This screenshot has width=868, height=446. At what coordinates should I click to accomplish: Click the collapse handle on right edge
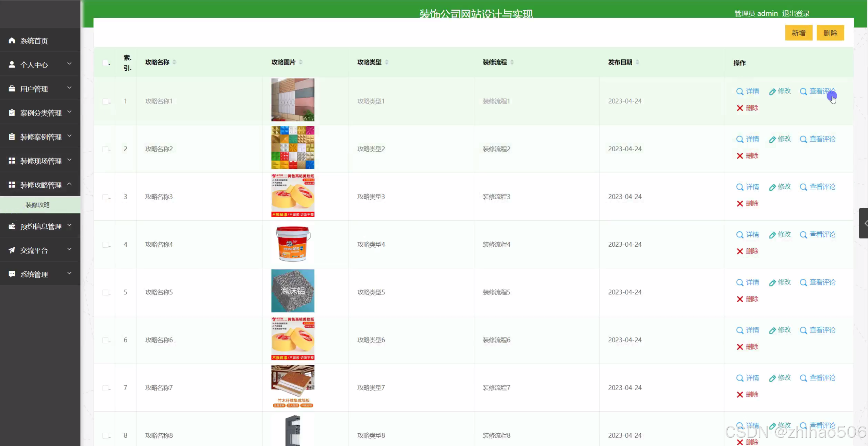pyautogui.click(x=864, y=223)
